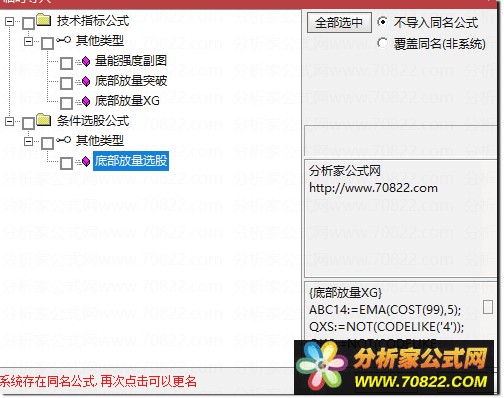Click the {底部放量XG} code line
Image resolution: width=504 pixels, height=398 pixels.
(x=345, y=293)
